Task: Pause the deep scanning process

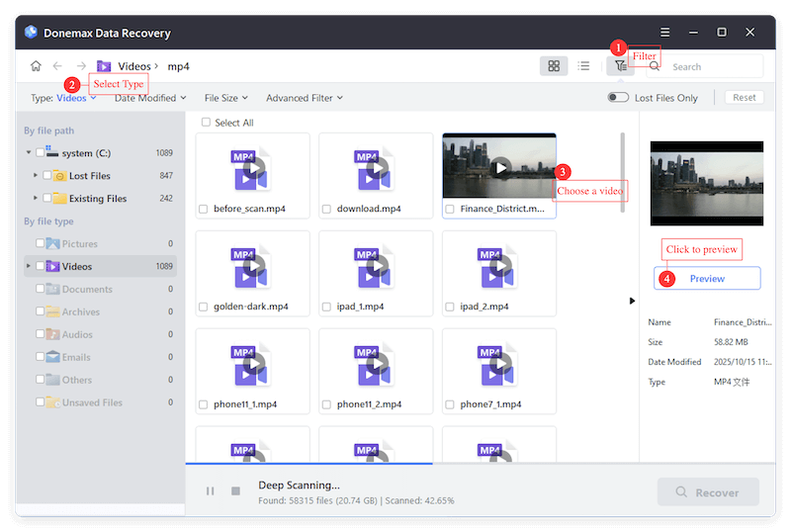Action: pos(210,491)
